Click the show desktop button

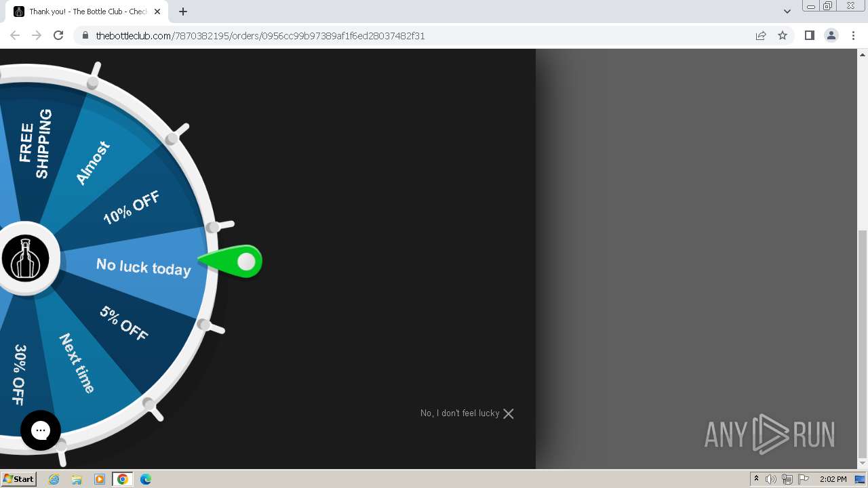861,479
